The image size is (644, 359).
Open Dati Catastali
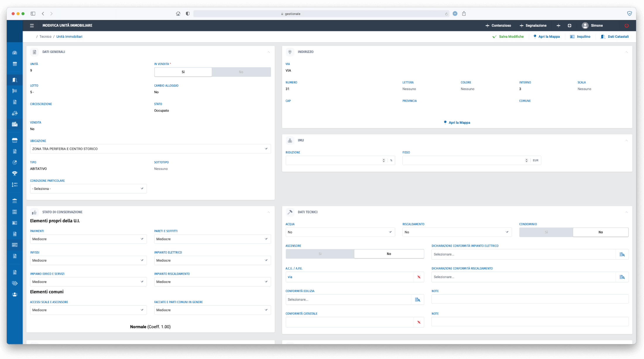[x=614, y=37]
